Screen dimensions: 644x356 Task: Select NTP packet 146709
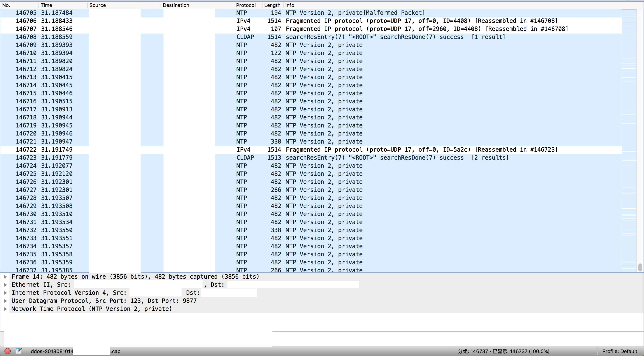[311, 45]
